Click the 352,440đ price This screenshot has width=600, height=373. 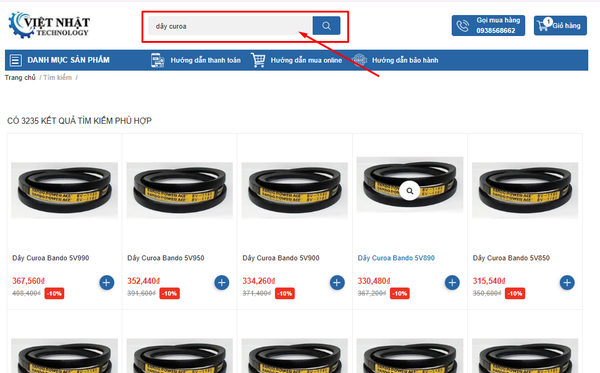tap(143, 281)
